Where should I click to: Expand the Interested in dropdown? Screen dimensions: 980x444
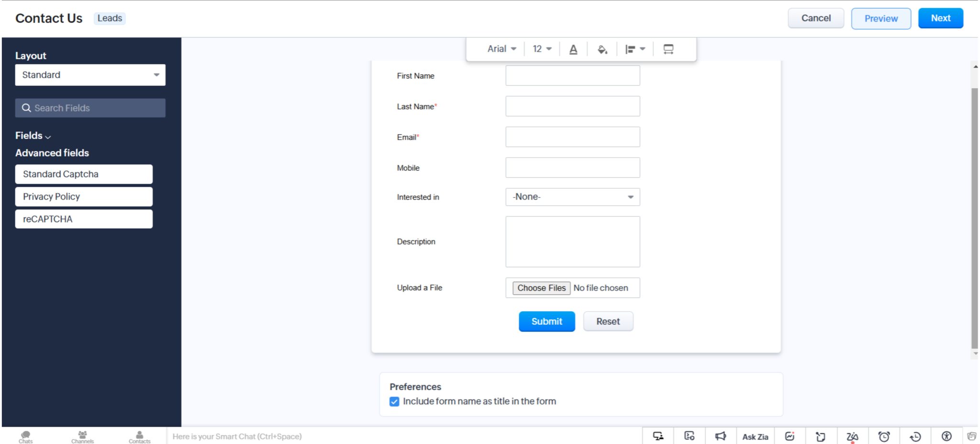pos(572,197)
